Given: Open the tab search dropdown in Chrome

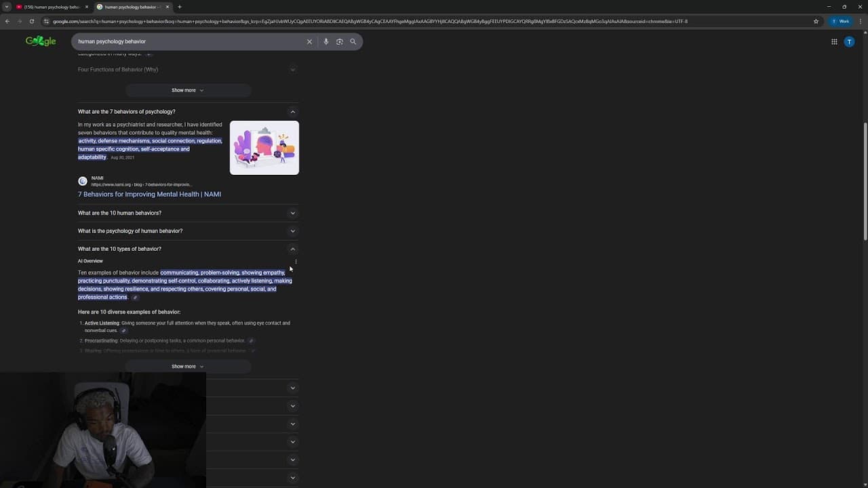Looking at the screenshot, I should [7, 7].
